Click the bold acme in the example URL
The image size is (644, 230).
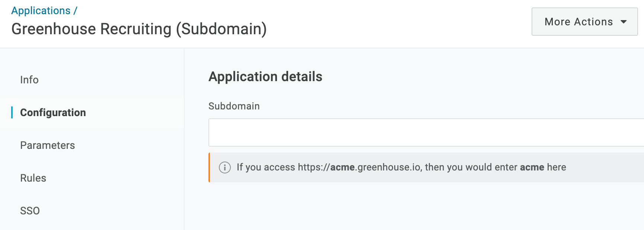click(342, 167)
